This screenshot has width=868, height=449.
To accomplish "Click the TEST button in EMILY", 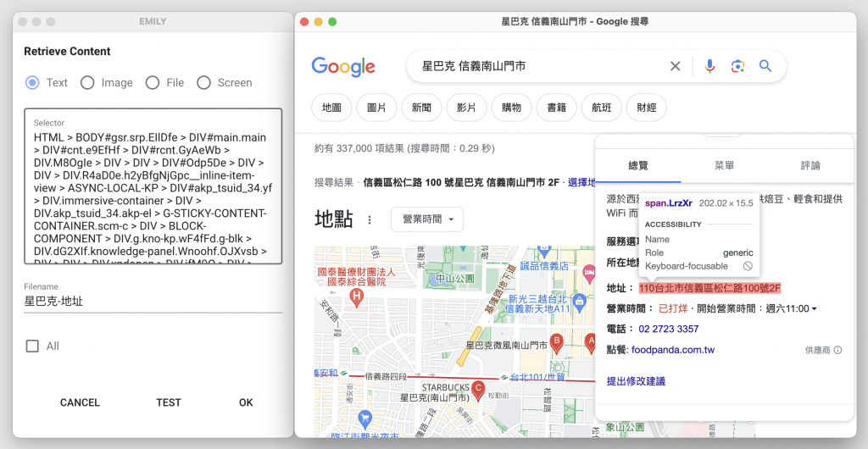I will click(x=169, y=402).
